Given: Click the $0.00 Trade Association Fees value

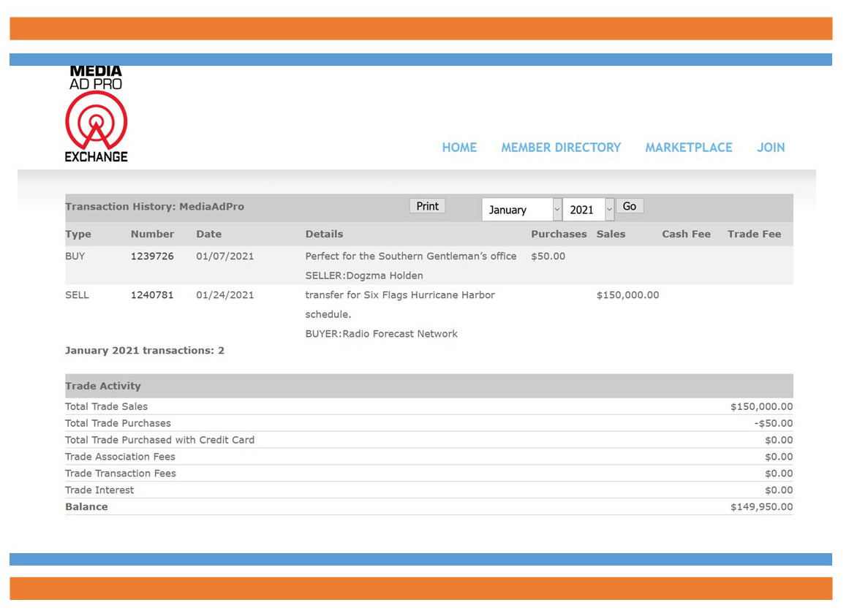Looking at the screenshot, I should tap(779, 457).
